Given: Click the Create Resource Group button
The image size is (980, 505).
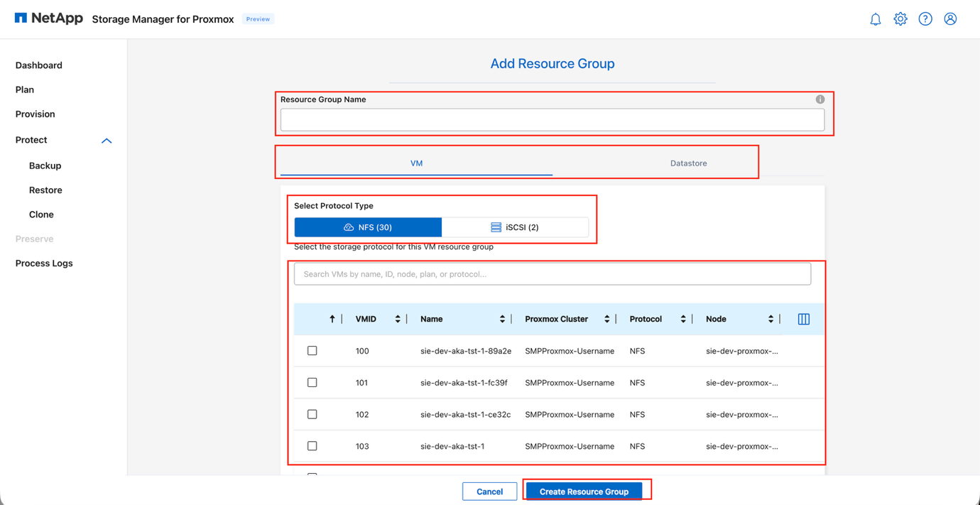Looking at the screenshot, I should [584, 491].
